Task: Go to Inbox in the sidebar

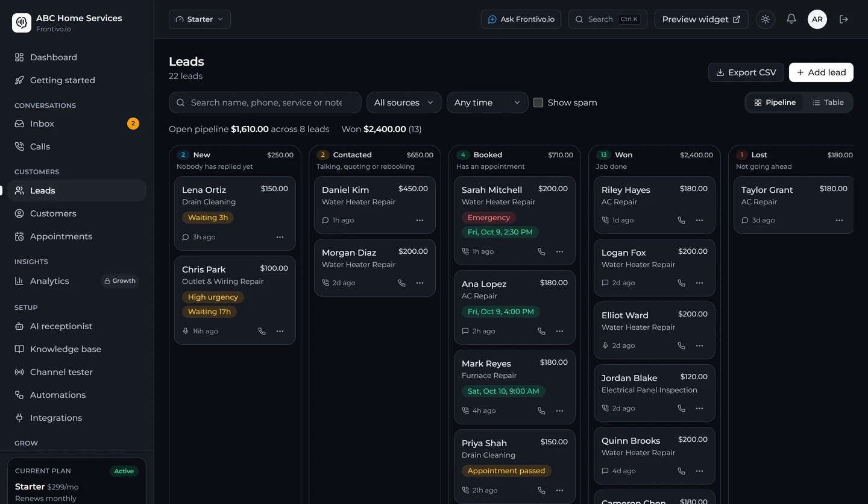Action: click(x=77, y=124)
